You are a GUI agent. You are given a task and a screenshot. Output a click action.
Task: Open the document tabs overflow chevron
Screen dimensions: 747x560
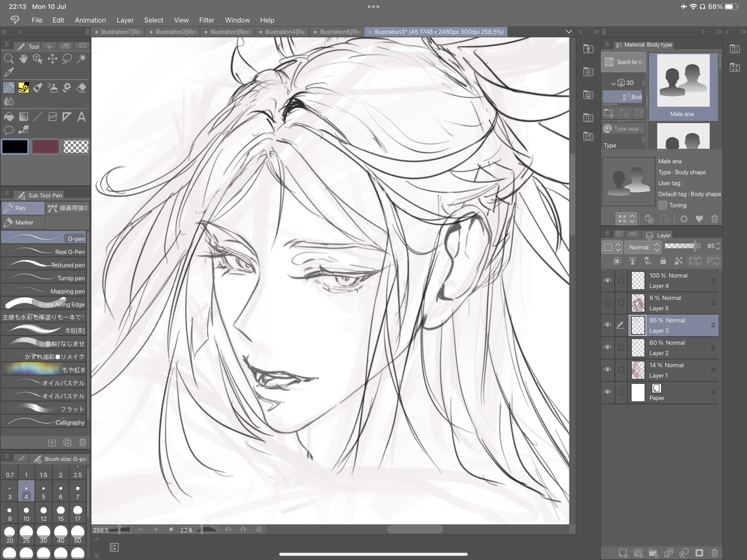click(569, 32)
